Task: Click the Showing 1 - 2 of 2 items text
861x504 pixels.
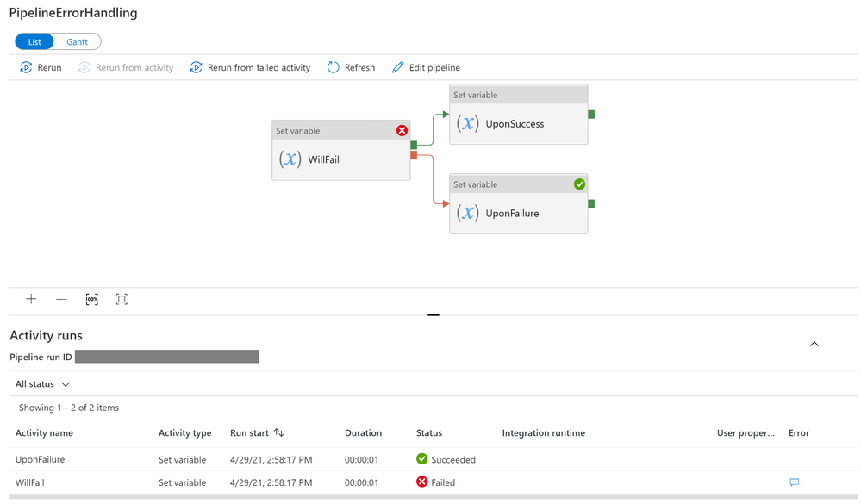Action: 69,408
